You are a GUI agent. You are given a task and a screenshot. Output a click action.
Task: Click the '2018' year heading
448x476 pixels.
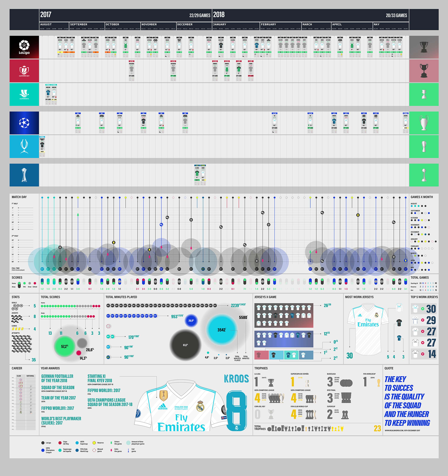click(219, 15)
